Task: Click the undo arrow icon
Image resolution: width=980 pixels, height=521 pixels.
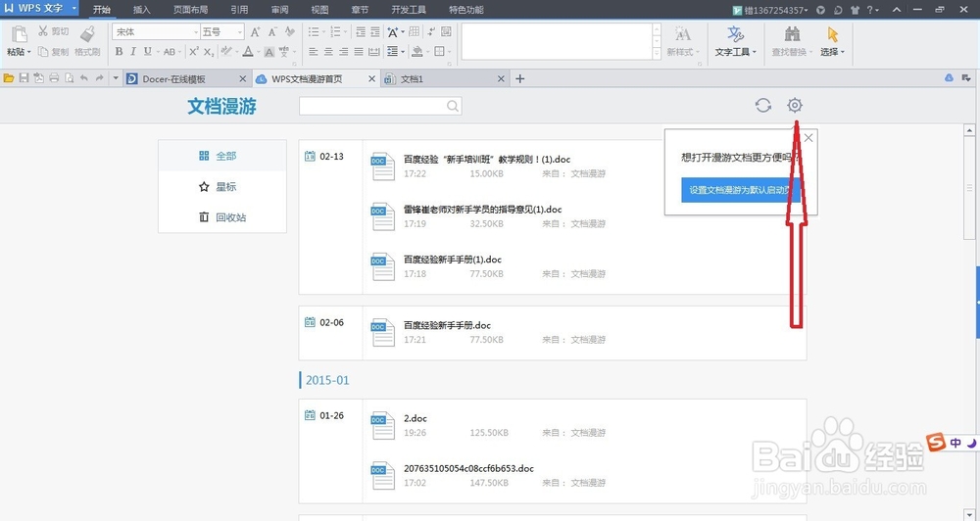Action: pos(83,78)
